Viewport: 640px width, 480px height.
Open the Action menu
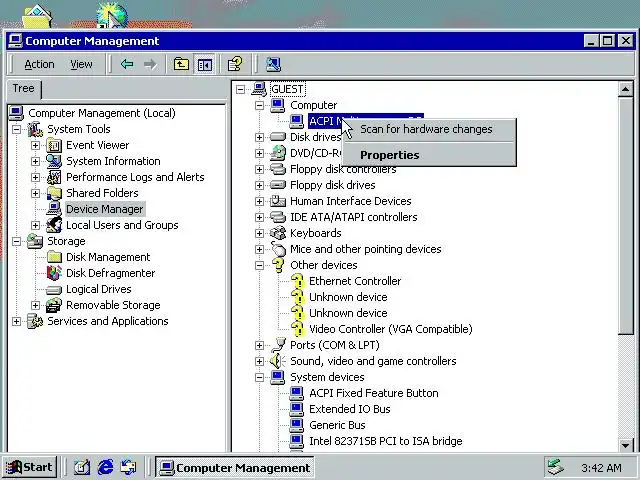[x=39, y=64]
